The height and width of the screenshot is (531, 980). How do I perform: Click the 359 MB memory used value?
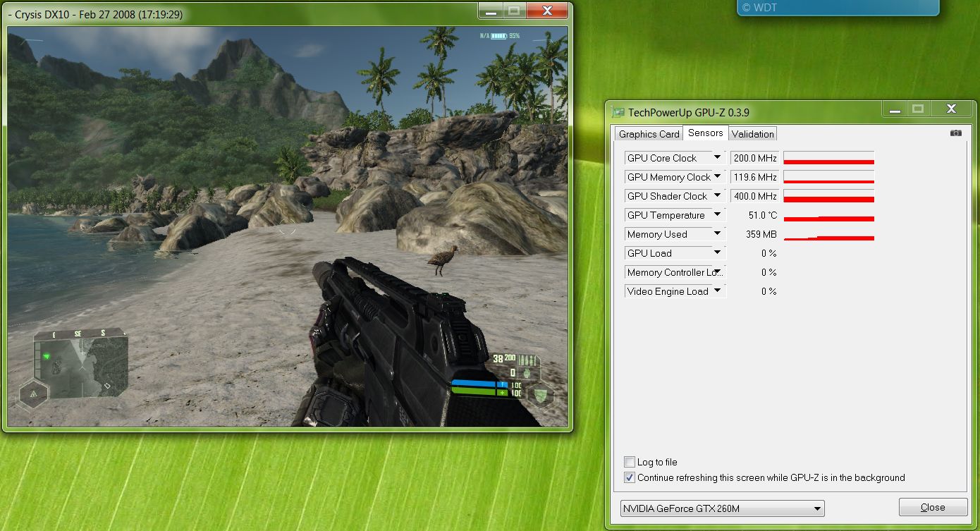pos(761,234)
